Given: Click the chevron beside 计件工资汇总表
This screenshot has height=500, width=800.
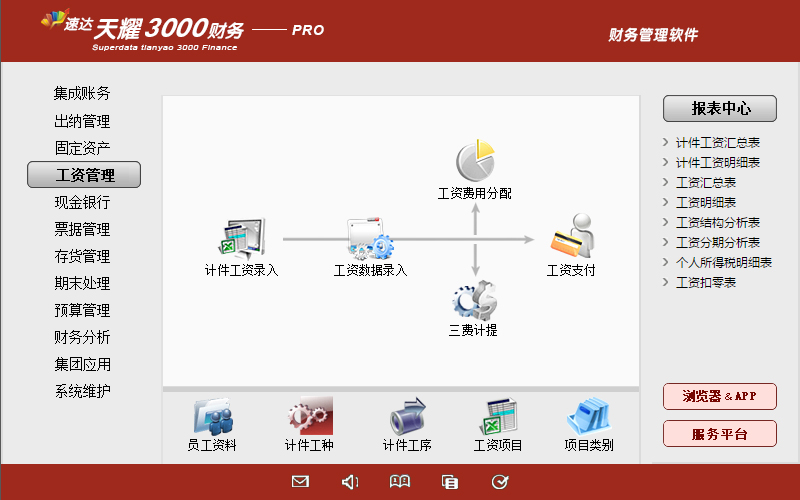Looking at the screenshot, I should (665, 142).
